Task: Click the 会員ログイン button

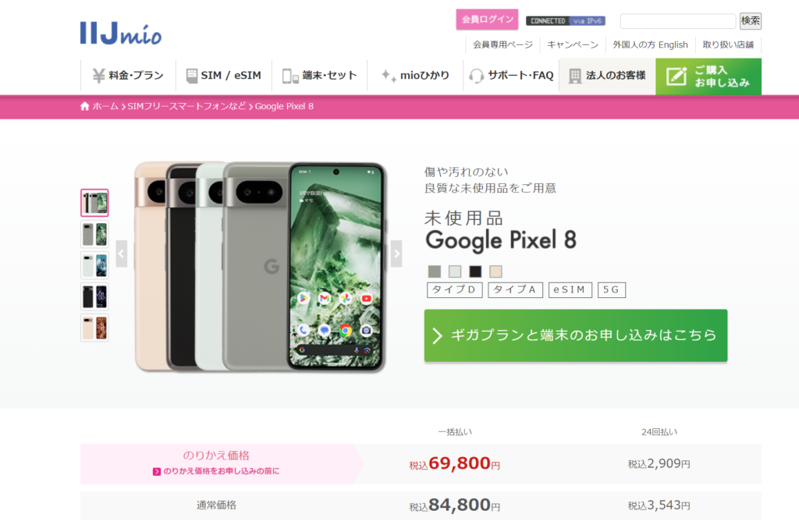Action: point(487,20)
